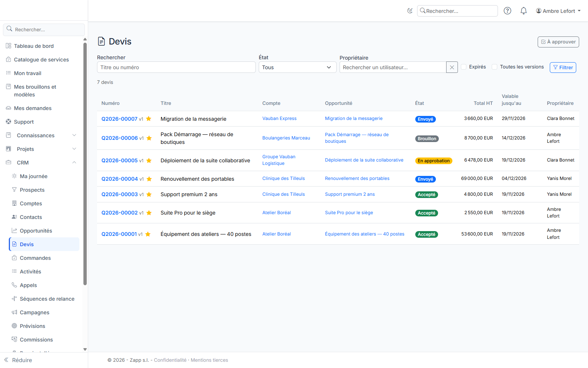Click the Prospects funnel icon
The height and width of the screenshot is (368, 588).
(14, 190)
